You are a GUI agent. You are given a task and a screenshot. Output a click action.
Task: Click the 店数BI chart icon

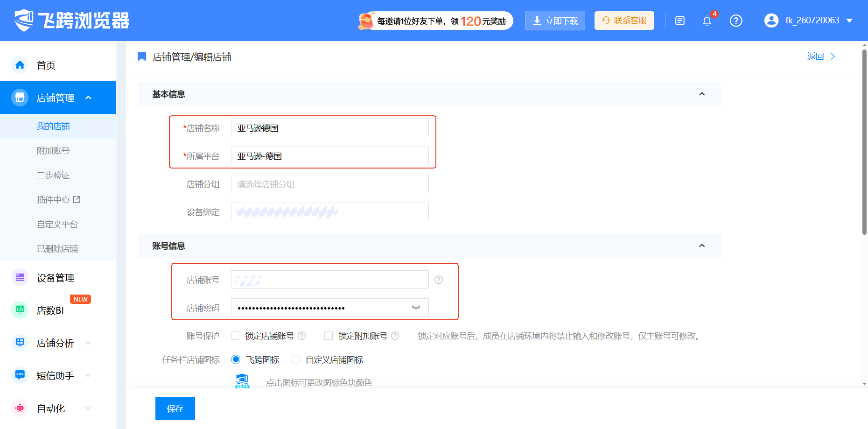pos(20,310)
